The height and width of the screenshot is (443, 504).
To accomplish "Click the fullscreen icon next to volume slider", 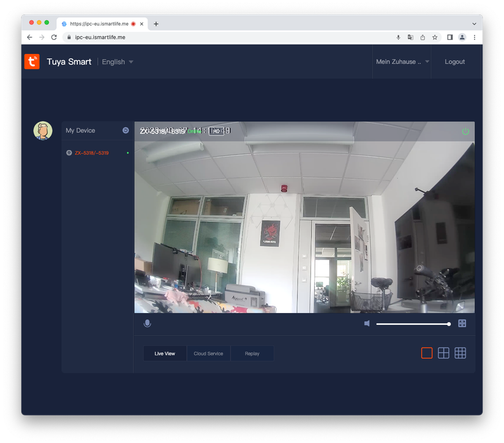I will pyautogui.click(x=462, y=323).
